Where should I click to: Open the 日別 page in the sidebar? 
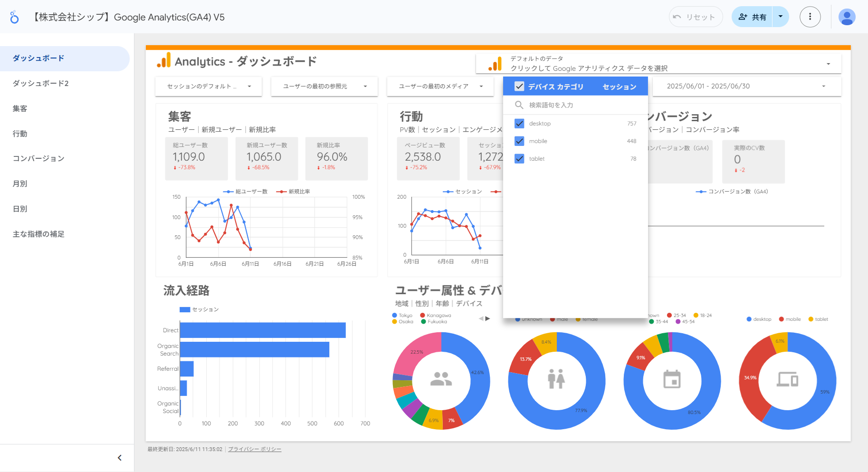point(65,209)
